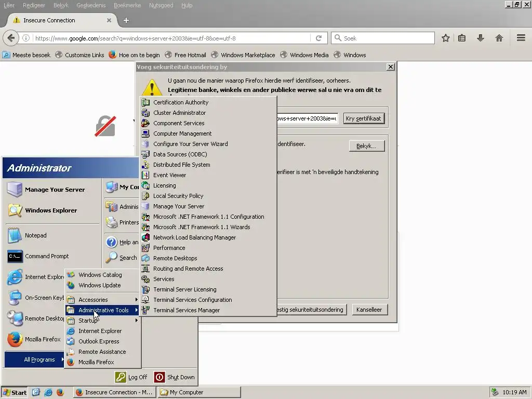Open Windows Marketplace bookmark
This screenshot has width=532, height=399.
tap(243, 55)
